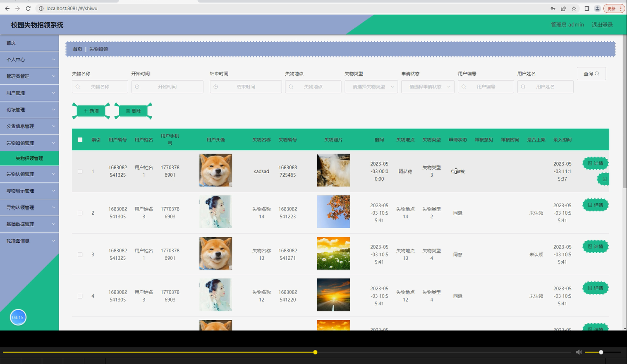Open 详情 for row 2

tap(596, 205)
